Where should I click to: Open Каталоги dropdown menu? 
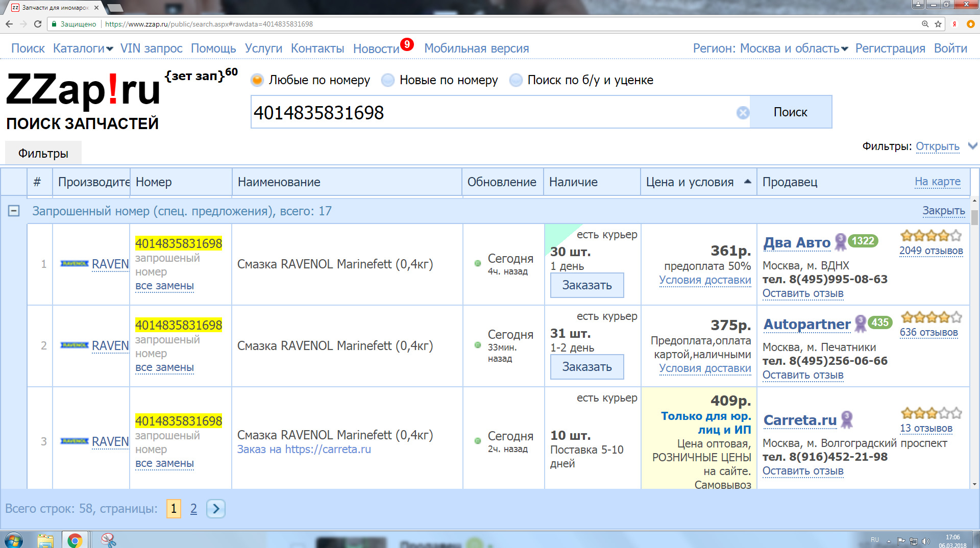coord(83,48)
